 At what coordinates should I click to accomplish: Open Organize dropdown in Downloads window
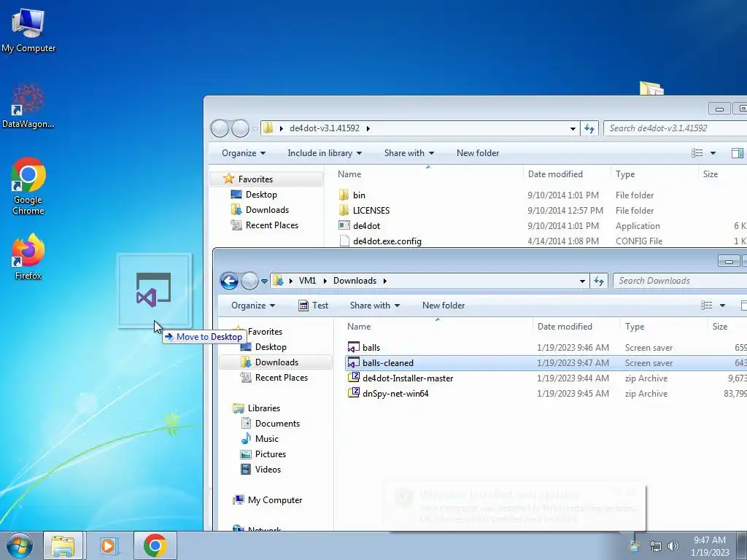253,306
